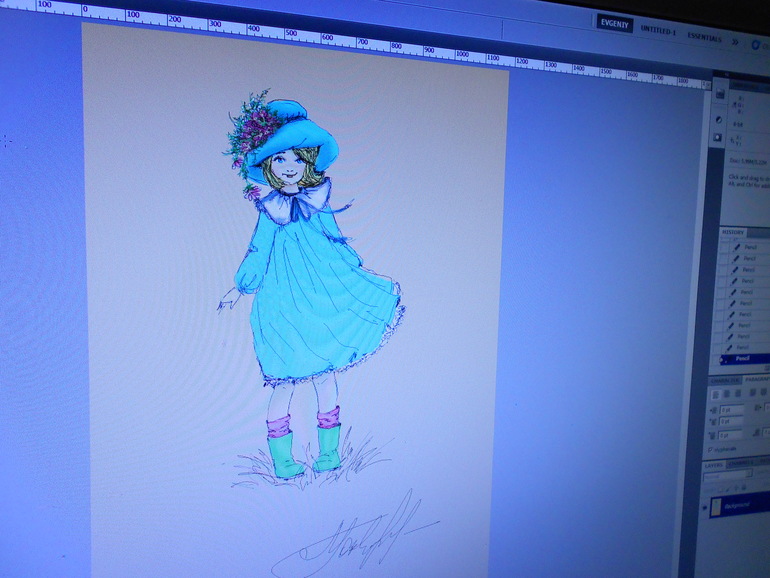
Task: Click the eyedropper icon in the Info panel
Action: coord(735,105)
